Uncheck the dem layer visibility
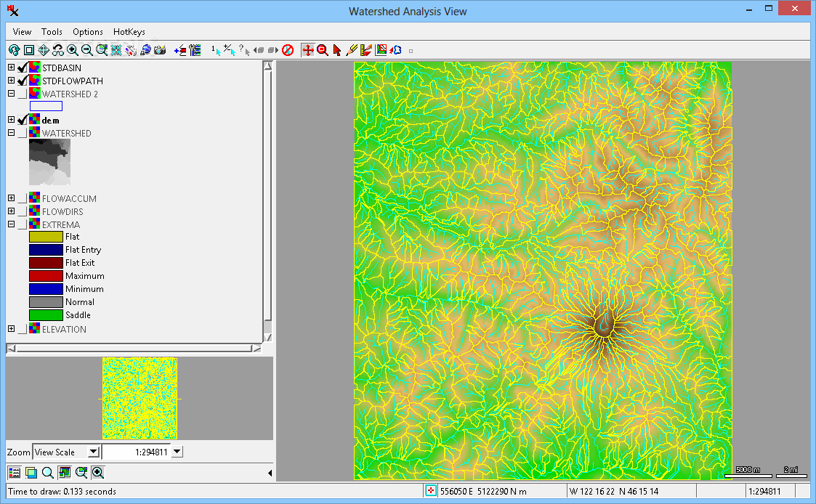Viewport: 816px width, 504px height. 23,120
